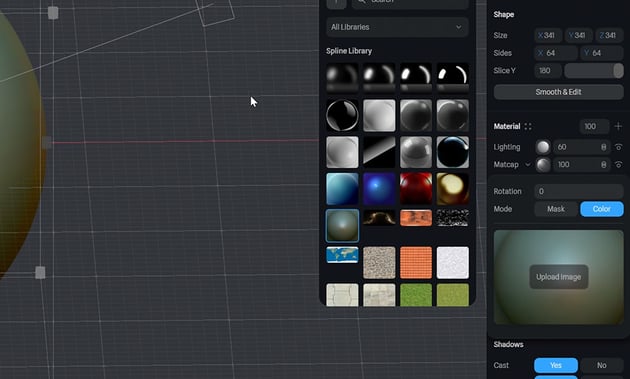Open the Lighting layer sphere swatch

(x=543, y=147)
